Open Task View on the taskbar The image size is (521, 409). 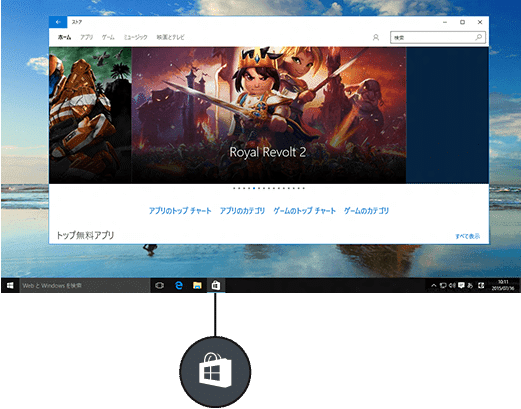(x=160, y=285)
